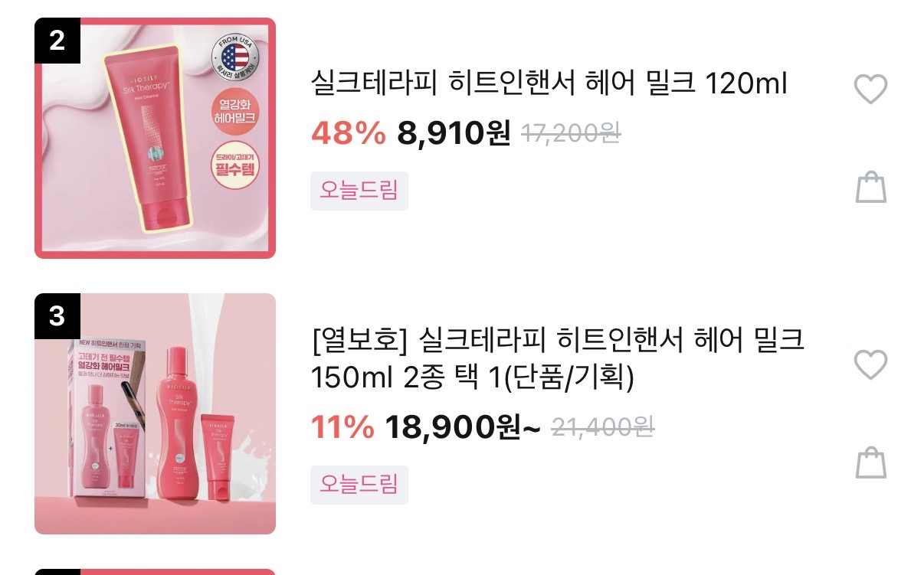The height and width of the screenshot is (575, 924).
Task: Click the 48% discount label
Action: tap(349, 134)
